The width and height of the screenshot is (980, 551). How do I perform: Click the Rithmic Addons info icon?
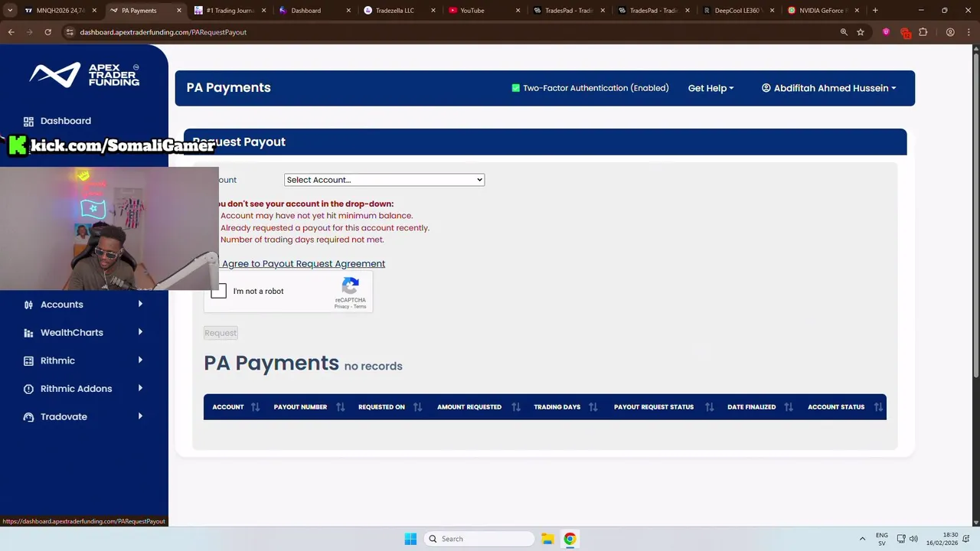(x=28, y=389)
